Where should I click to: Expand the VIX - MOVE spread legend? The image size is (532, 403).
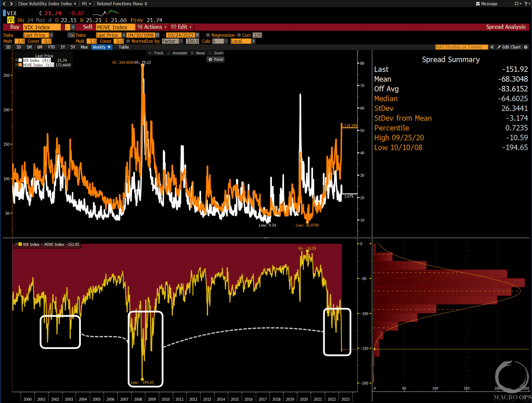(x=16, y=244)
